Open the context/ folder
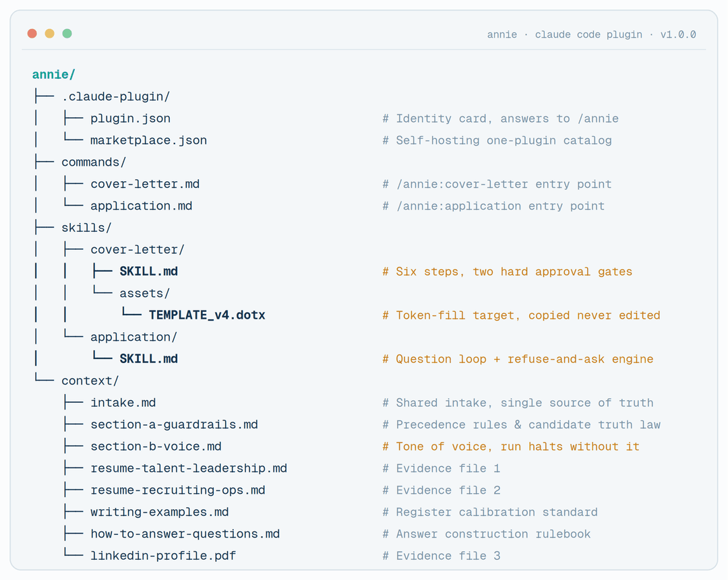This screenshot has width=728, height=580. 90,381
